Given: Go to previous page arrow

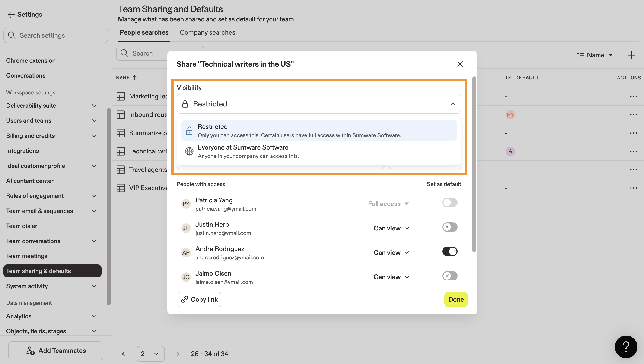Looking at the screenshot, I should 124,354.
